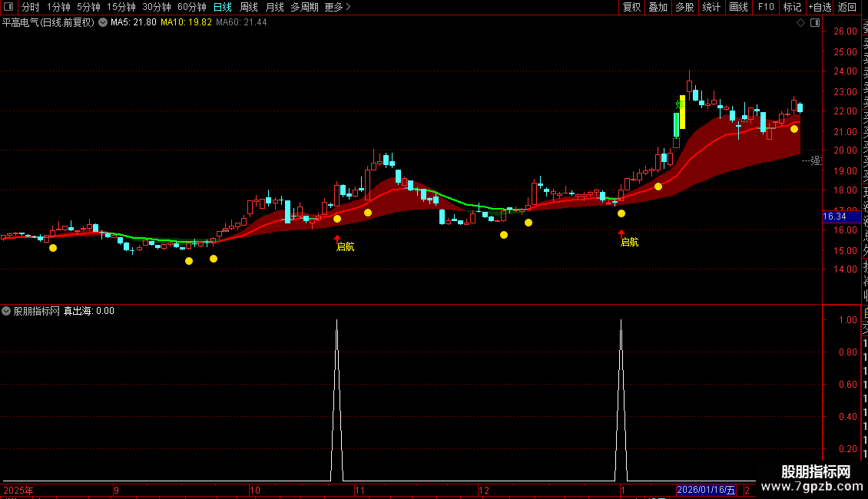Click the 真出海: 0.00 indicator value
Viewport: 868px width, 499px height.
coord(88,311)
